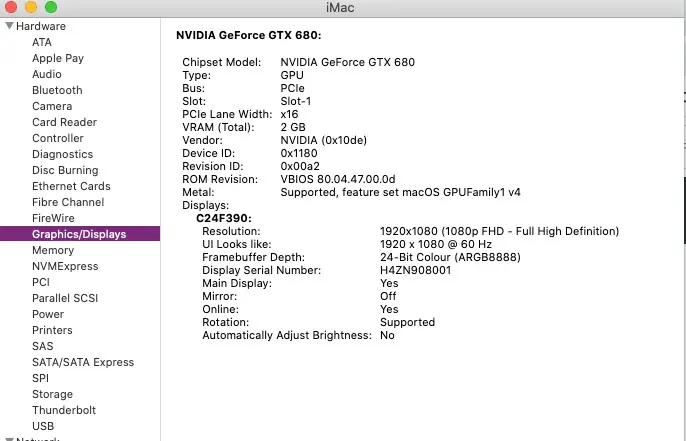Open Storage in the sidebar
The height and width of the screenshot is (441, 686).
point(52,394)
